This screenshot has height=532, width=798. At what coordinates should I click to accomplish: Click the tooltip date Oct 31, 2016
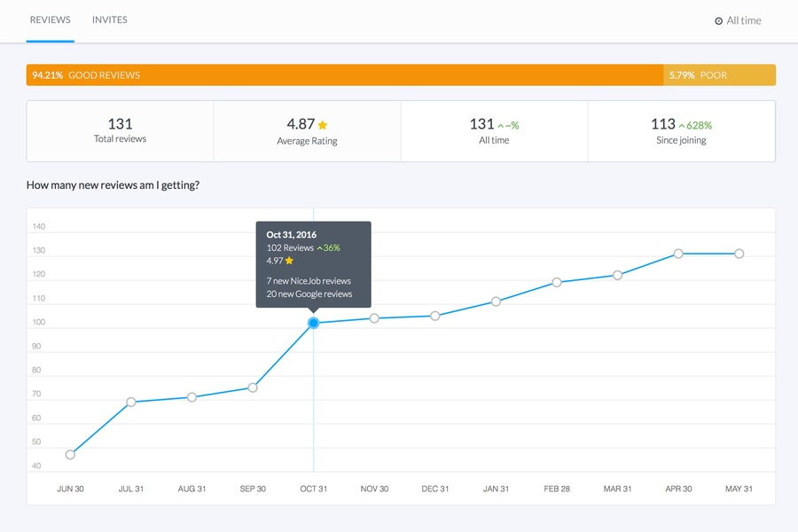[x=291, y=235]
